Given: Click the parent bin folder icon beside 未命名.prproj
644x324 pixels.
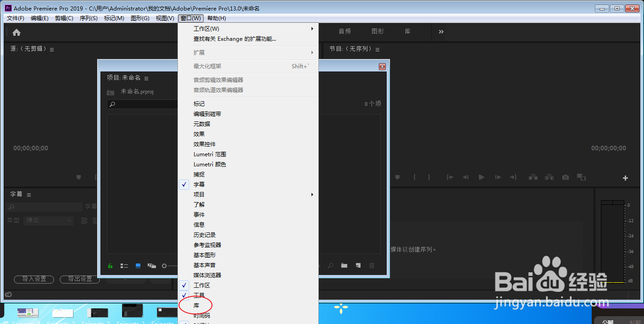Looking at the screenshot, I should 111,92.
